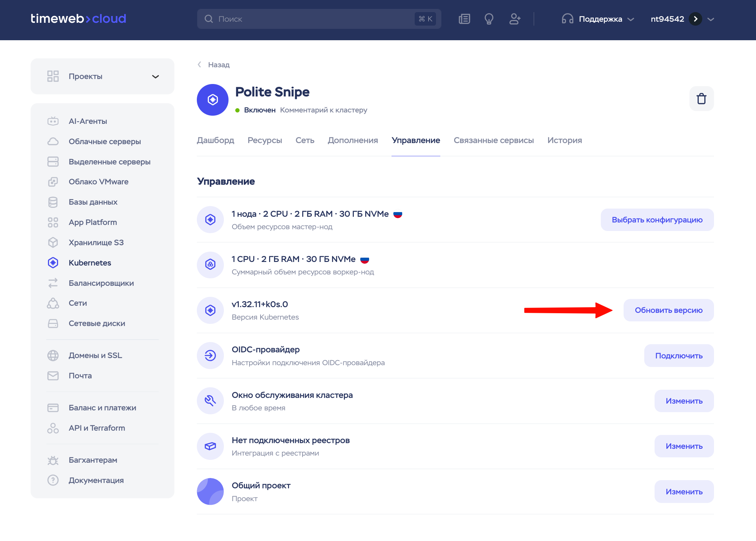Screen dimensions: 756x541
Task: Open Базы данных from sidebar
Action: 93,202
